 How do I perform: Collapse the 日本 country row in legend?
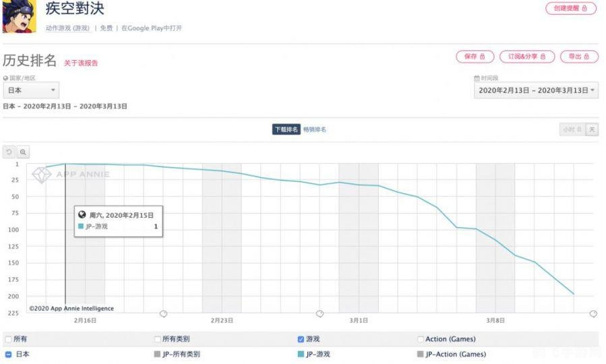[x=8, y=354]
